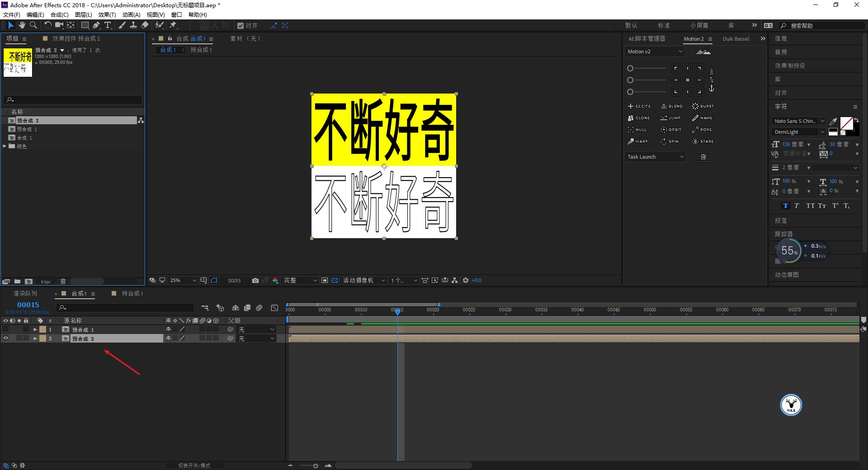Image resolution: width=868 pixels, height=470 pixels.
Task: Show the 预合成 1 layer visibility eye
Action: (6, 329)
